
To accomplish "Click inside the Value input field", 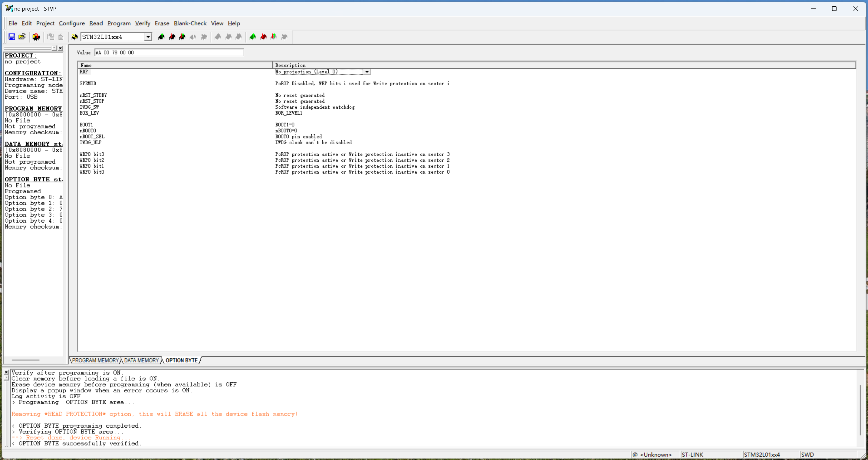I will click(x=169, y=52).
